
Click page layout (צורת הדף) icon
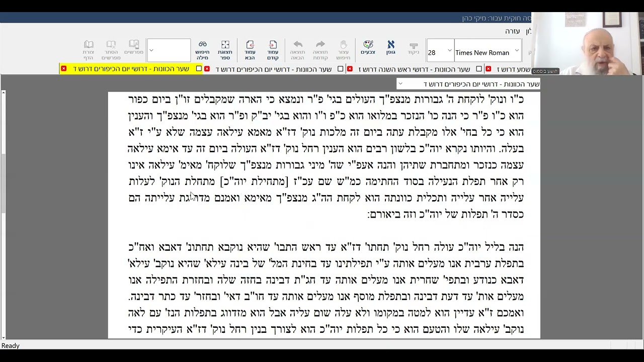coord(89,50)
